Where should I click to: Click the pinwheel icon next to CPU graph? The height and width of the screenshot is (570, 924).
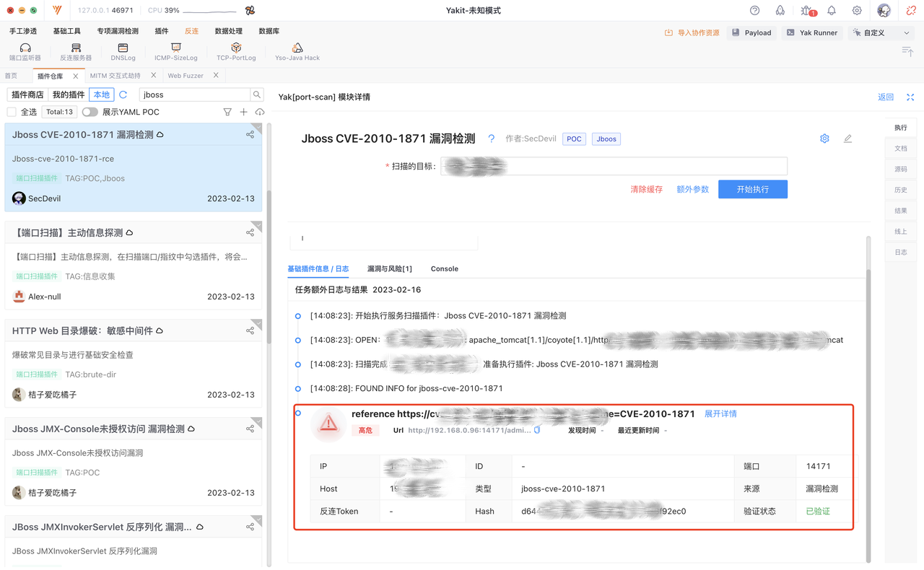point(250,11)
